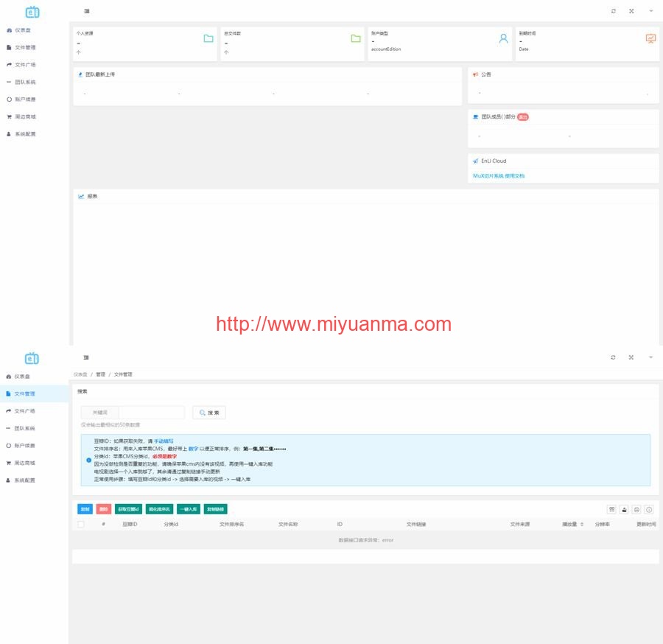Screen dimensions: 663x644
Task: Click the 管理 breadcrumb item
Action: (x=101, y=374)
